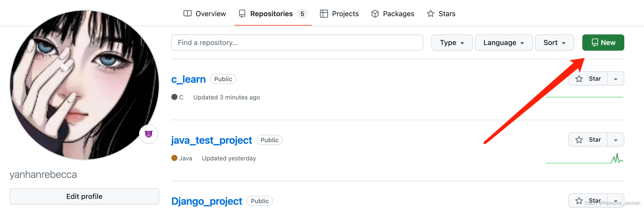This screenshot has height=208, width=644.
Task: Open the java_test_project repository link
Action: coord(212,140)
